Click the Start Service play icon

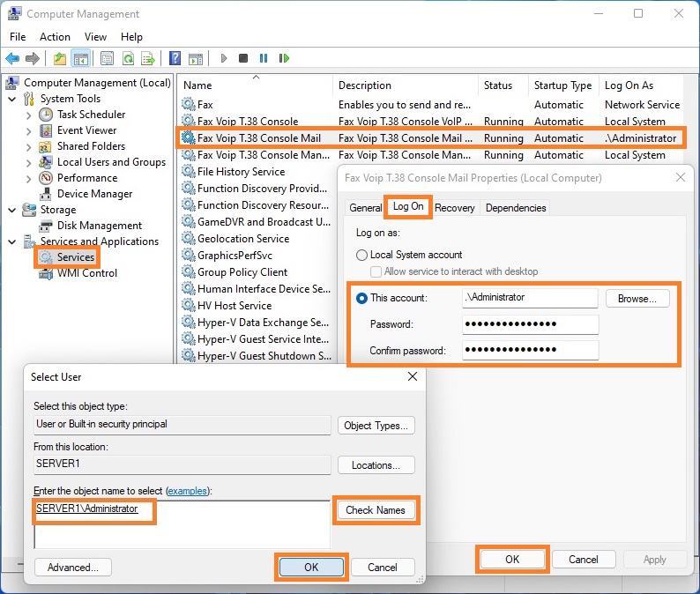[x=224, y=58]
